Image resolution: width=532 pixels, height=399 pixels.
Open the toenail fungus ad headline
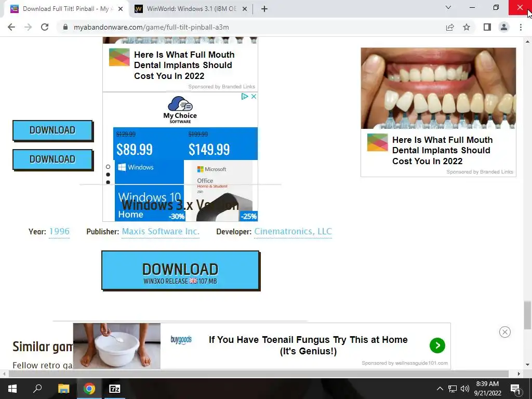[308, 345]
